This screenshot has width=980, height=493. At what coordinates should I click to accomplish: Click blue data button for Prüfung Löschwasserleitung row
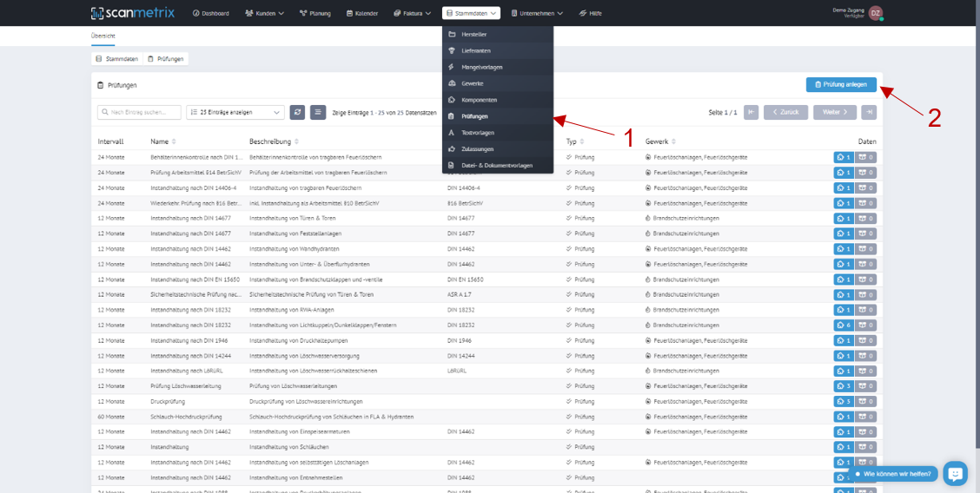click(x=844, y=386)
